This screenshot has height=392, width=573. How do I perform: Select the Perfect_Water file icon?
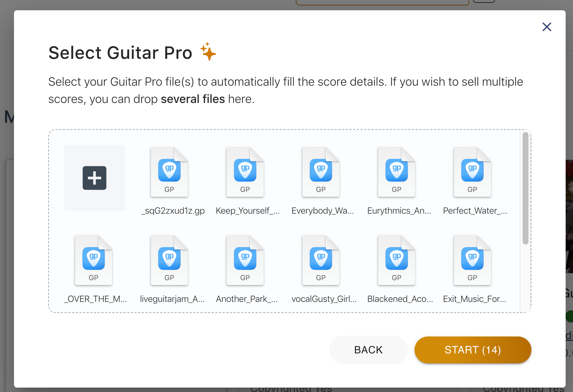473,172
